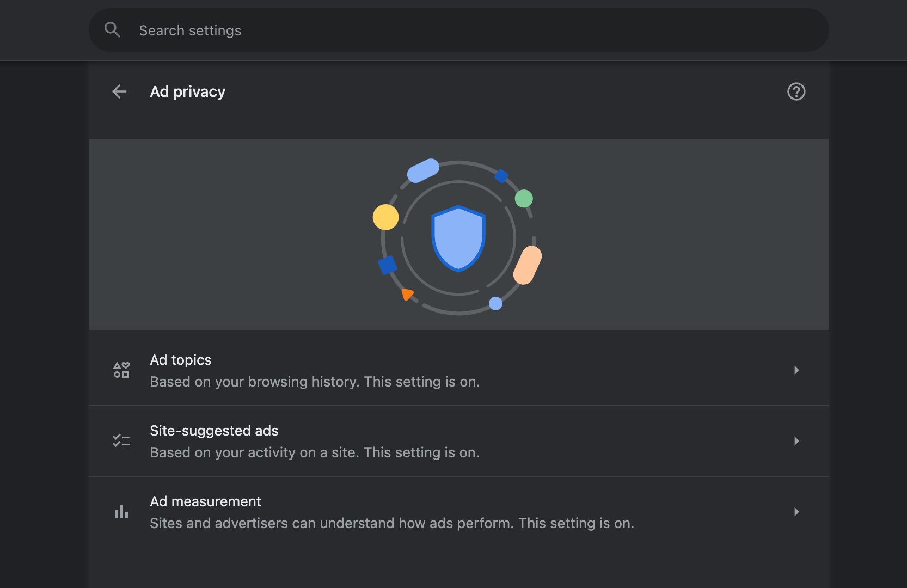Screen dimensions: 907x588
Task: Click the blue shield in the illustration
Action: (458, 238)
